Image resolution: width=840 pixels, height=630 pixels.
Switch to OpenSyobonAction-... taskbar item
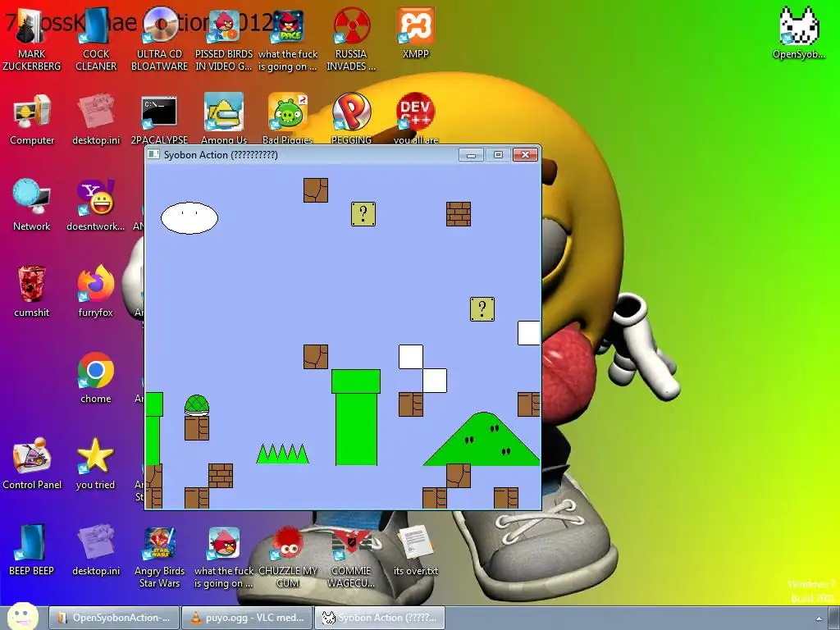point(113,618)
